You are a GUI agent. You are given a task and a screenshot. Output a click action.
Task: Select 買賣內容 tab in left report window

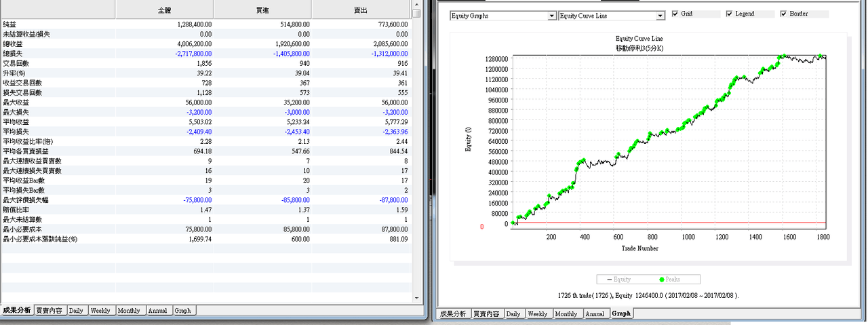coord(50,310)
